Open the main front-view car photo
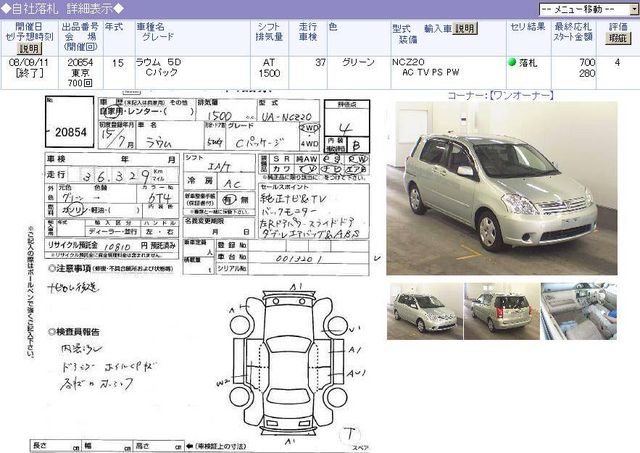Image resolution: width=640 pixels, height=453 pixels. coord(502,188)
